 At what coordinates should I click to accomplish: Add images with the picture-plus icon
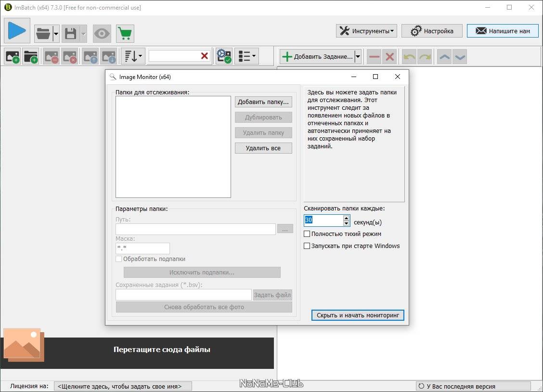[13, 56]
